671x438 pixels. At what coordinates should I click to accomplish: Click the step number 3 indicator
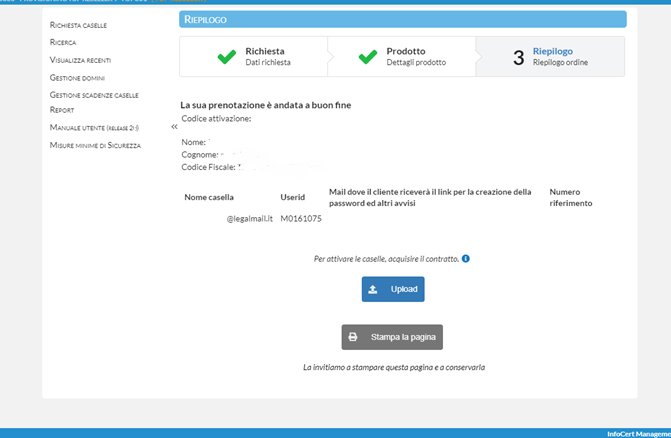[x=518, y=58]
